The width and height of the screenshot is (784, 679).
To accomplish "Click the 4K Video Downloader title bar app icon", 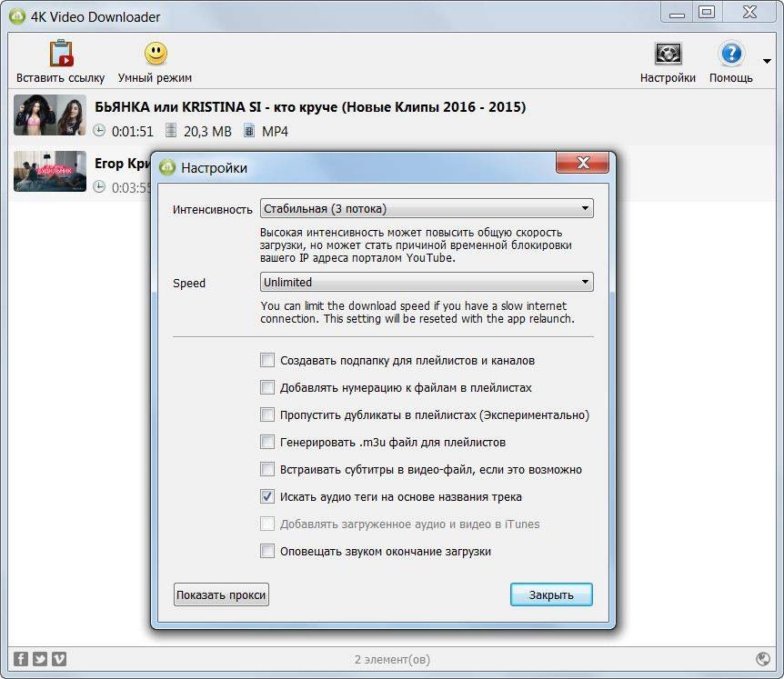I will click(x=17, y=16).
